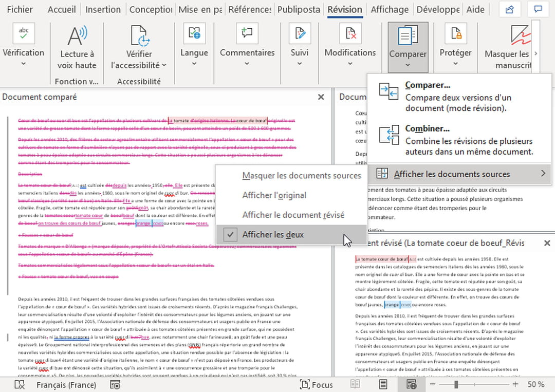Open the Publiposta ribbon tab
Viewport: 555px width, 392px height.
tap(299, 9)
